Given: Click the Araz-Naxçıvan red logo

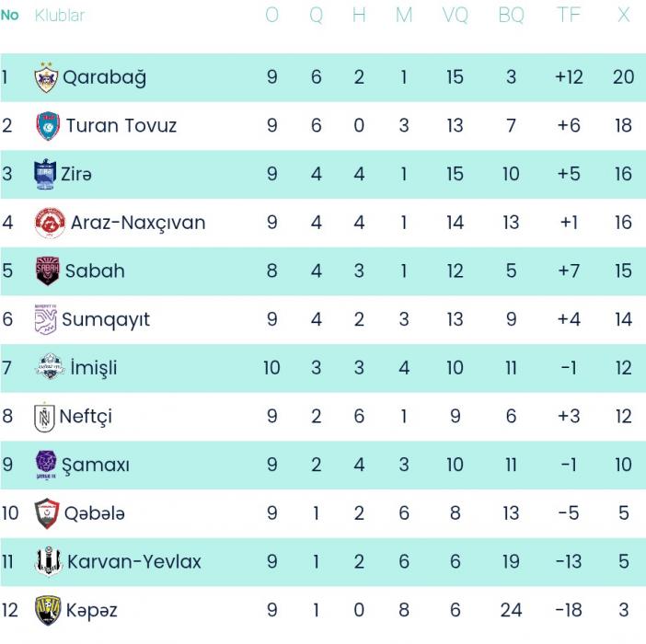Looking at the screenshot, I should pos(49,223).
